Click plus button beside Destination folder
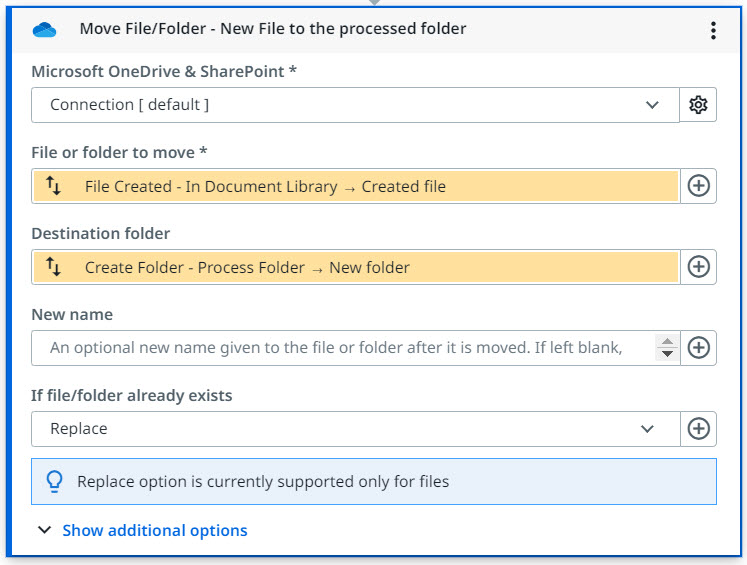 pyautogui.click(x=698, y=267)
